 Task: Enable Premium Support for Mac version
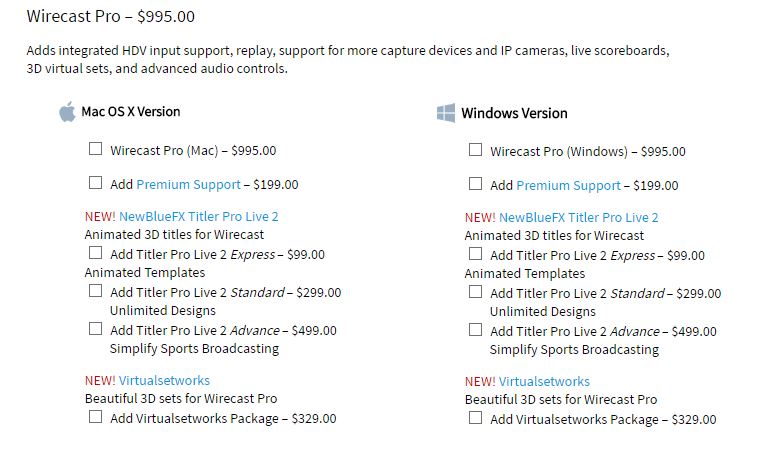[x=96, y=183]
